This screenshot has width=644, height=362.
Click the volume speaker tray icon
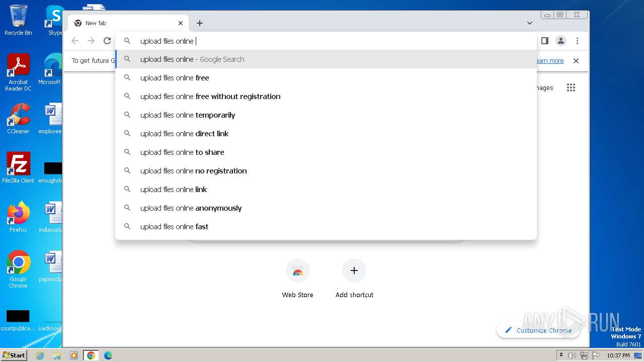572,355
